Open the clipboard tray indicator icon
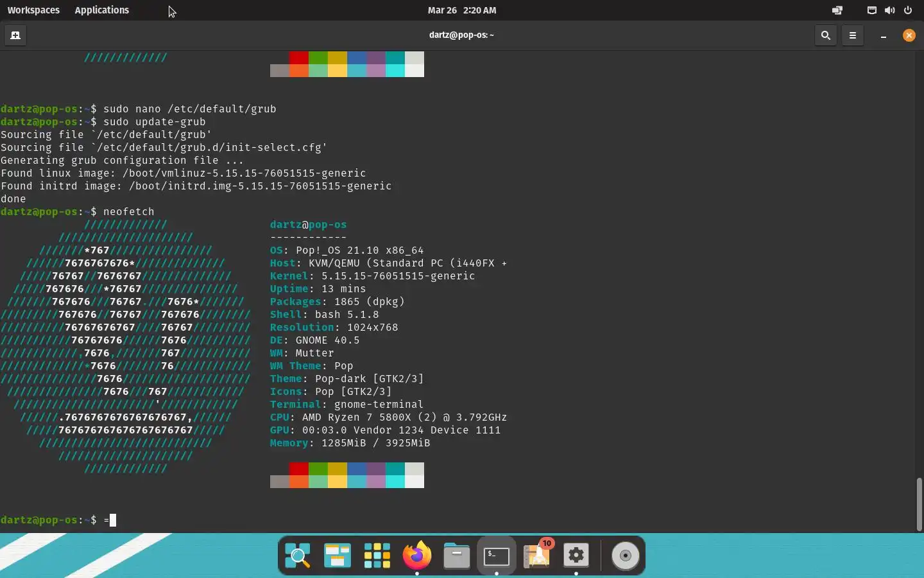The image size is (924, 578). (x=871, y=10)
